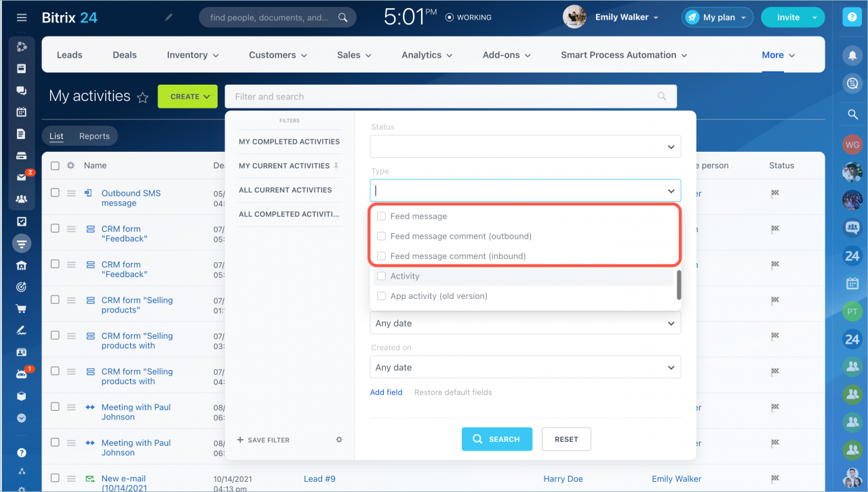Click Restore default fields link
Viewport: 868px width, 492px height.
pyautogui.click(x=453, y=392)
